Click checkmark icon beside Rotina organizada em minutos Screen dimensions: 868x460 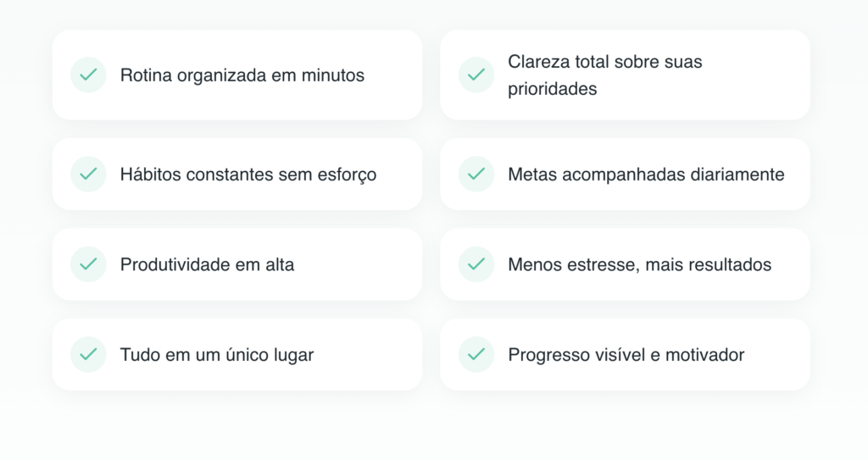88,75
